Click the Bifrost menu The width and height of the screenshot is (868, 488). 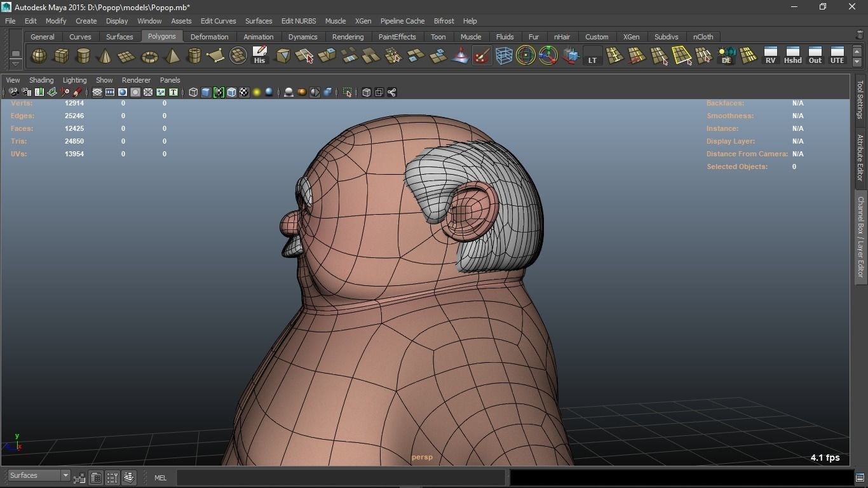pyautogui.click(x=444, y=21)
